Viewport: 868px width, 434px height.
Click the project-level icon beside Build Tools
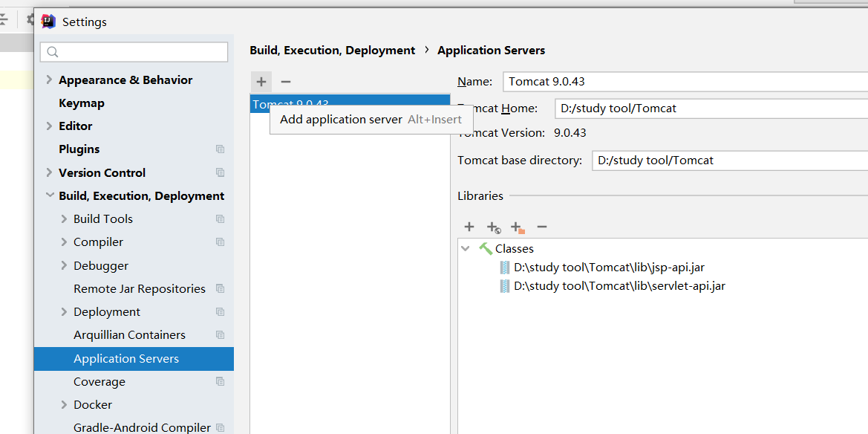click(x=220, y=219)
